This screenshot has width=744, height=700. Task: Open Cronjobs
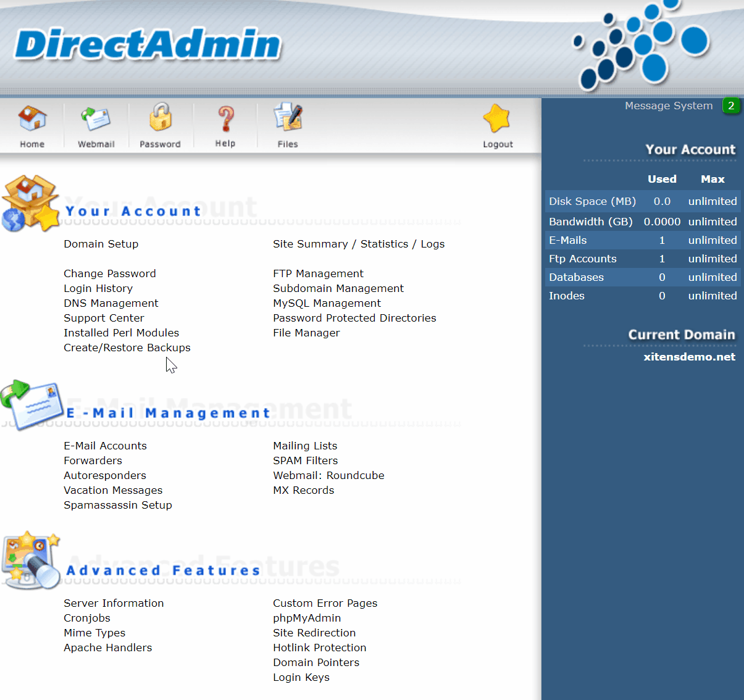tap(87, 618)
